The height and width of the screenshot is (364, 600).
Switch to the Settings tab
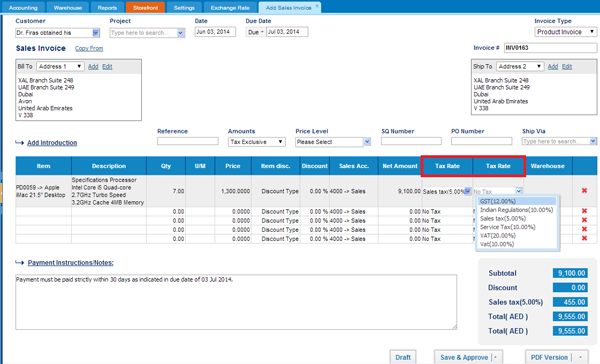[184, 8]
